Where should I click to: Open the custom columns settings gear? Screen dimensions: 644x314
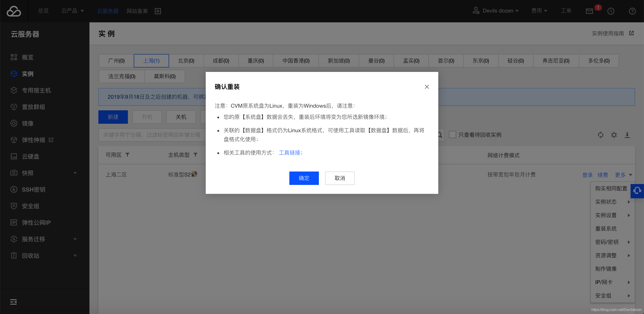614,135
